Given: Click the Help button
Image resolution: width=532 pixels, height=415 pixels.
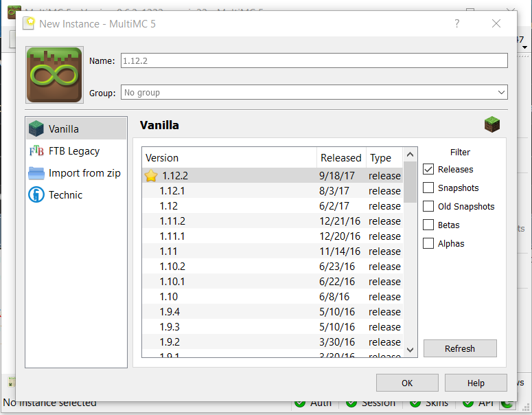Looking at the screenshot, I should pos(476,383).
